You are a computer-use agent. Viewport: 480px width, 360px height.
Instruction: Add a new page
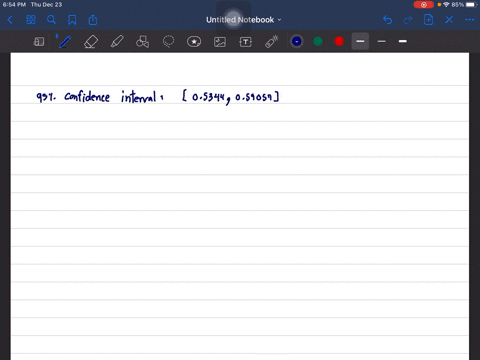[x=428, y=20]
